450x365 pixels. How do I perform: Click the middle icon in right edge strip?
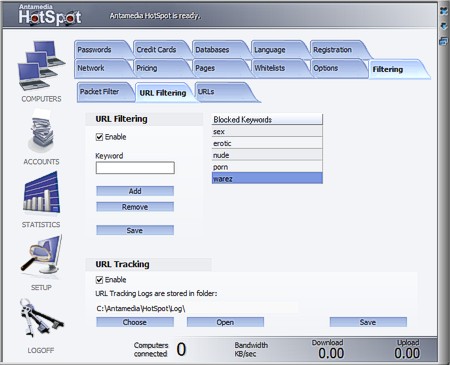tap(444, 26)
